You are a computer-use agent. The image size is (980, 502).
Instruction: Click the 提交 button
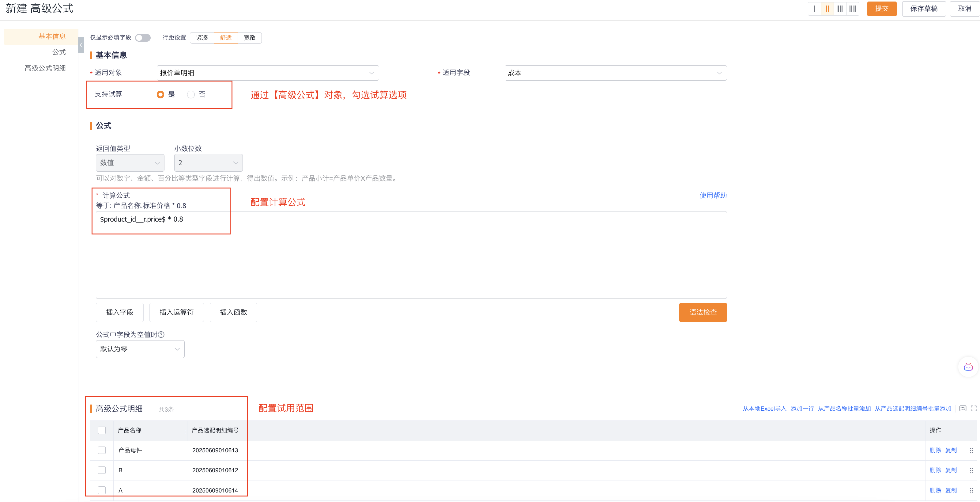click(x=881, y=9)
